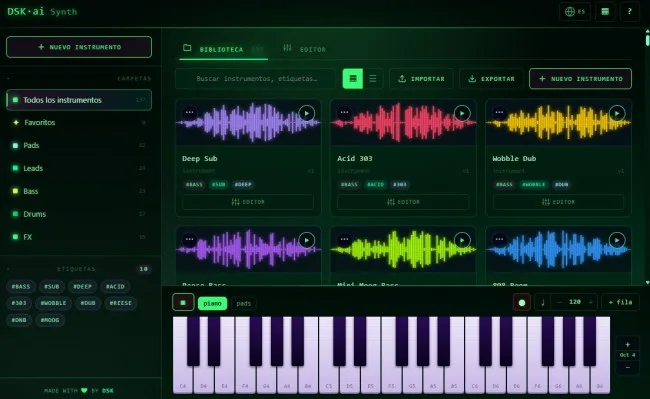Select the pads input mode

tap(244, 303)
